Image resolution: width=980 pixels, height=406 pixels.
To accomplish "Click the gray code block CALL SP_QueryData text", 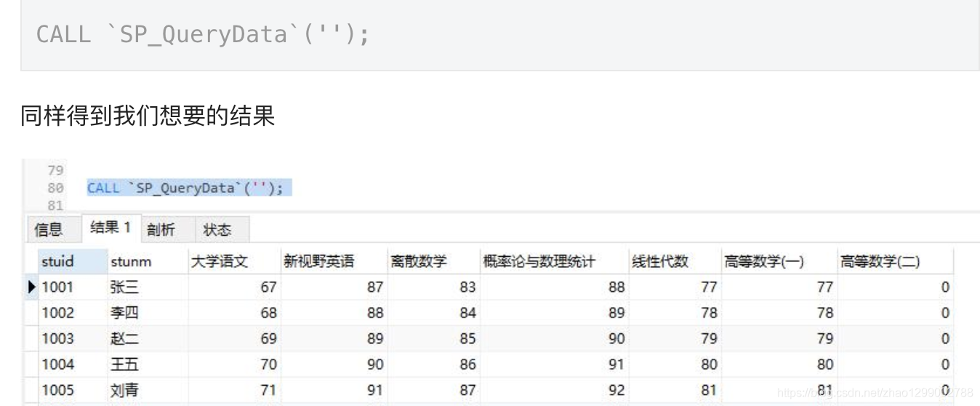I will coord(203,34).
